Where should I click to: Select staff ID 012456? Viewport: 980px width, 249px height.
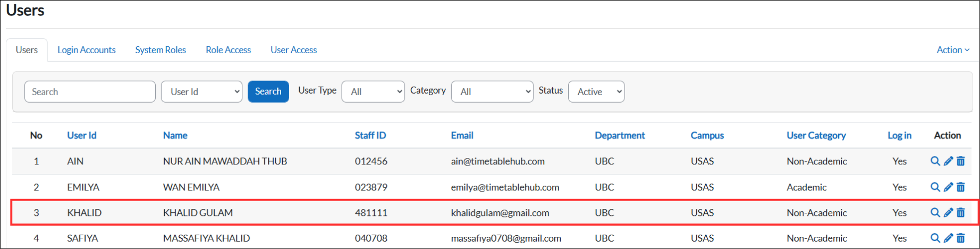click(371, 161)
